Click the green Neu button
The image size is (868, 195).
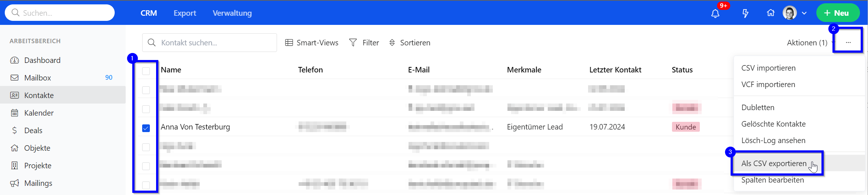point(838,13)
